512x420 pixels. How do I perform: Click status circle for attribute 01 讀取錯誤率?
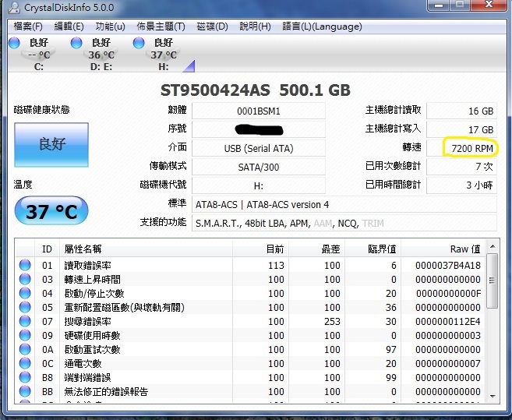tap(25, 265)
